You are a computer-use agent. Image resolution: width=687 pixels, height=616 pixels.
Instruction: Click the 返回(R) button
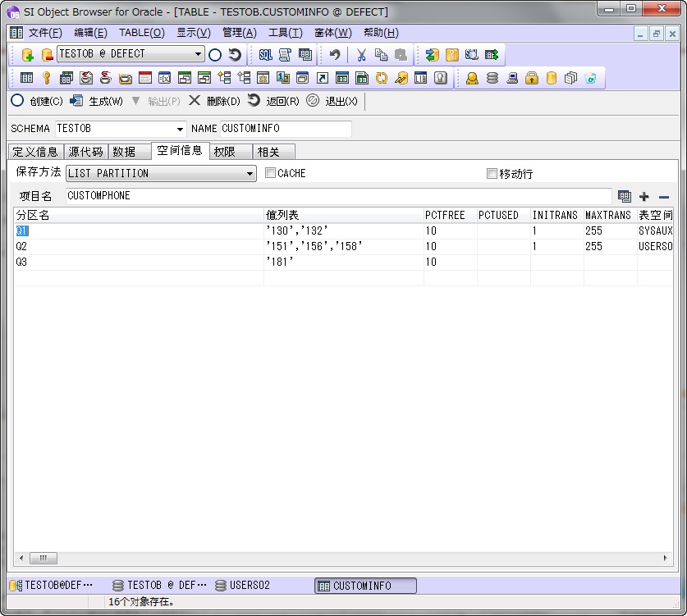(x=273, y=101)
